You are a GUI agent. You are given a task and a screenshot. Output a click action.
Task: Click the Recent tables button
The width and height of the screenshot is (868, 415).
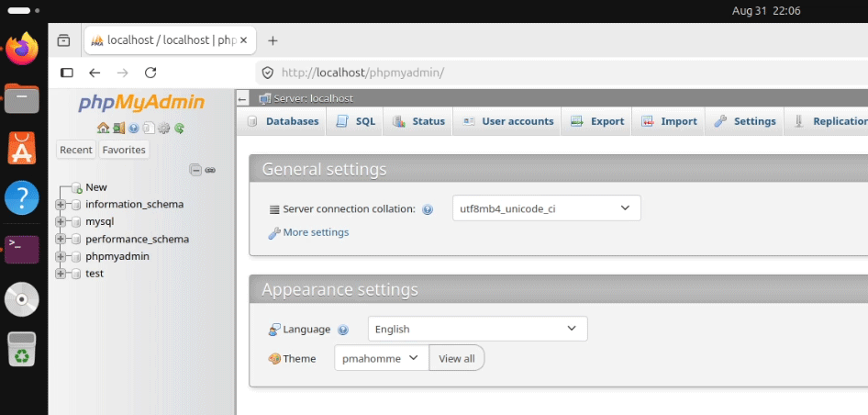76,150
